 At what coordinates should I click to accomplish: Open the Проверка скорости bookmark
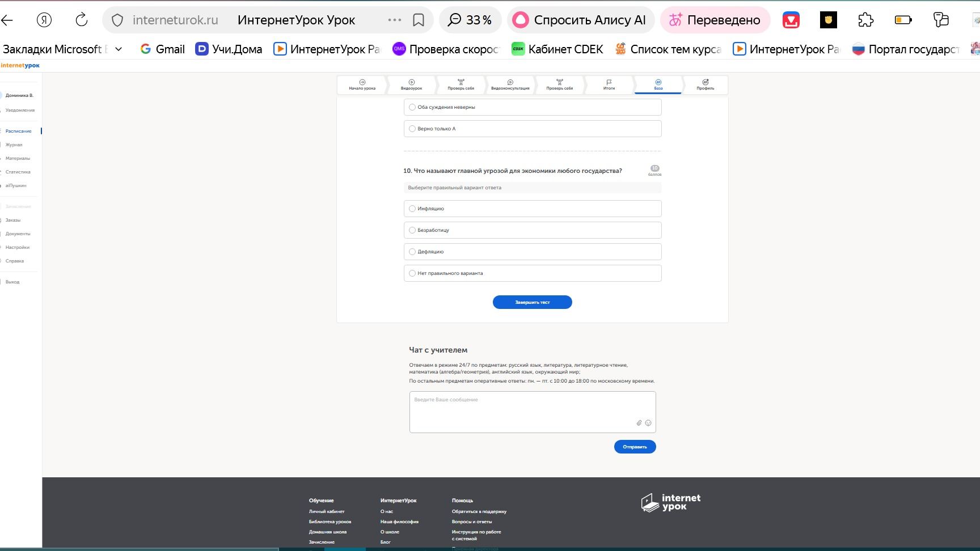tap(446, 49)
